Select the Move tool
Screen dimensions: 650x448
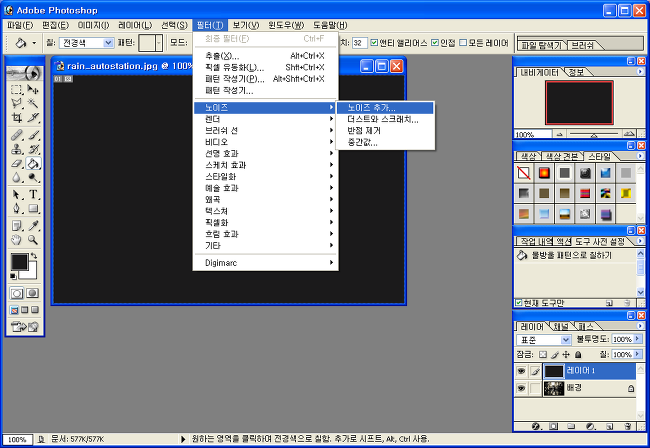pyautogui.click(x=33, y=90)
